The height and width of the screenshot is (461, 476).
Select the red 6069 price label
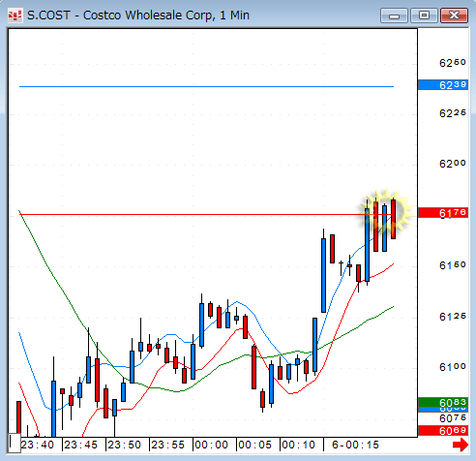(443, 430)
